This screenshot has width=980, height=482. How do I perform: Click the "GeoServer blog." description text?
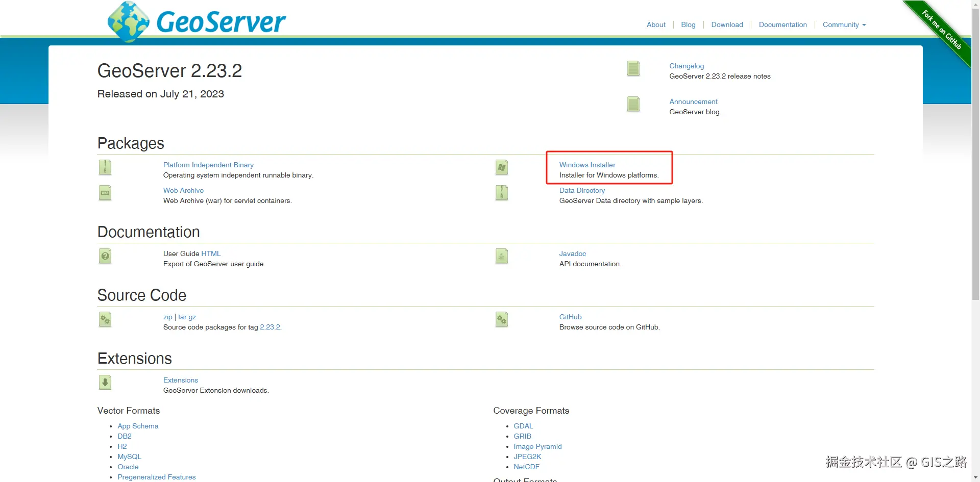coord(695,112)
